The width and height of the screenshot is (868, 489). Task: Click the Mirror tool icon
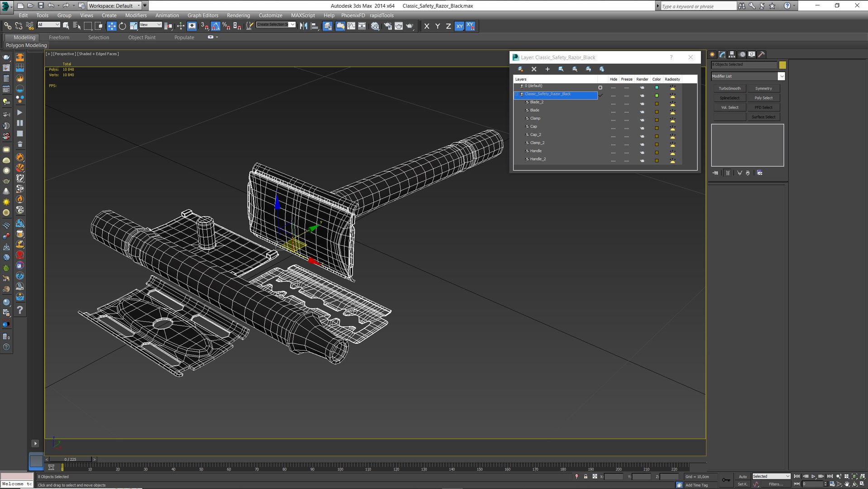(x=303, y=26)
